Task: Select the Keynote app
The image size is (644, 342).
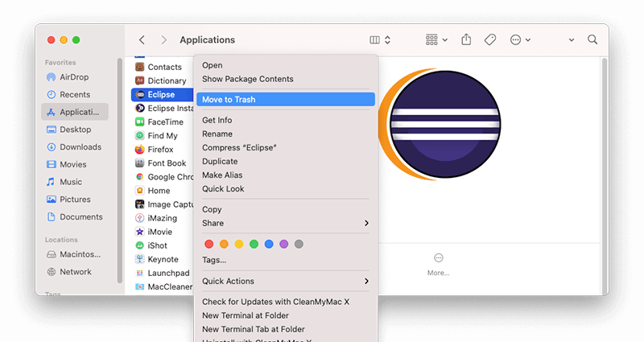Action: (x=163, y=259)
